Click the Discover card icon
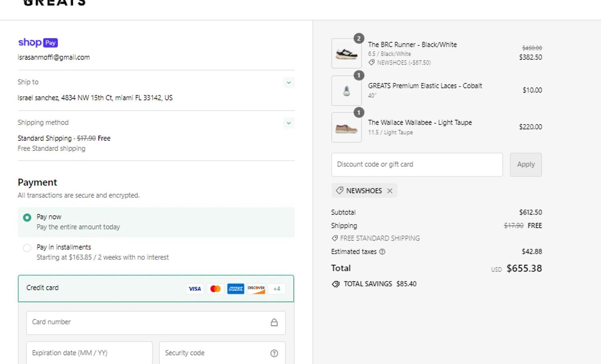The height and width of the screenshot is (364, 601). point(256,289)
